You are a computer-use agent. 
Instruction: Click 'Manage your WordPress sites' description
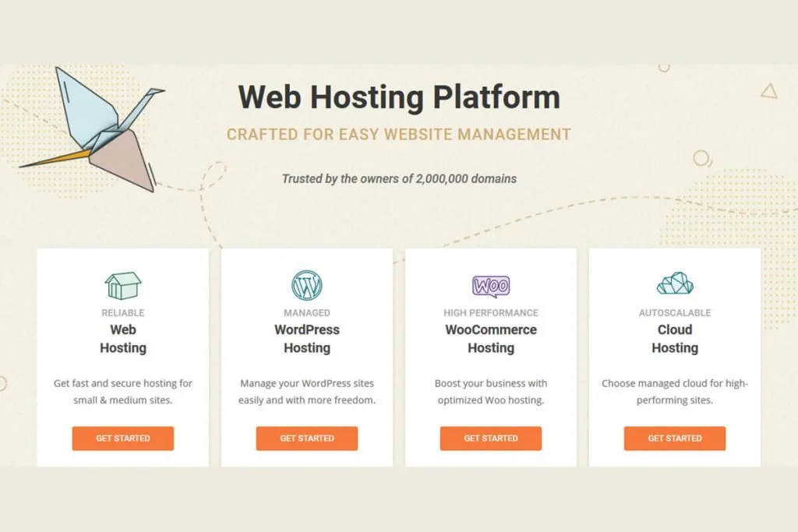click(307, 392)
